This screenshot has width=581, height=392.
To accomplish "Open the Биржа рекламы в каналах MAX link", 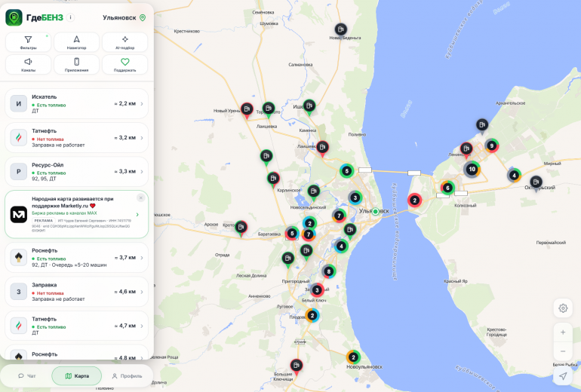I will point(64,213).
